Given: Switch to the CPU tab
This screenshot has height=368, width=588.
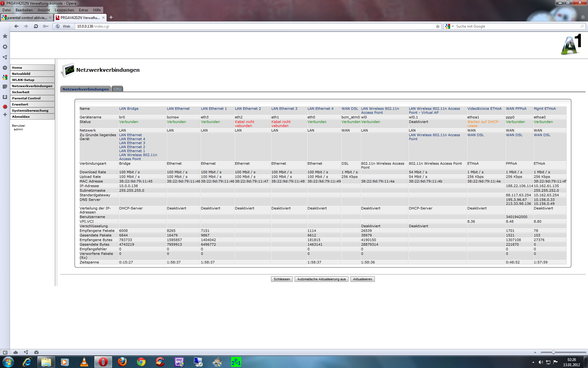Looking at the screenshot, I should [117, 89].
